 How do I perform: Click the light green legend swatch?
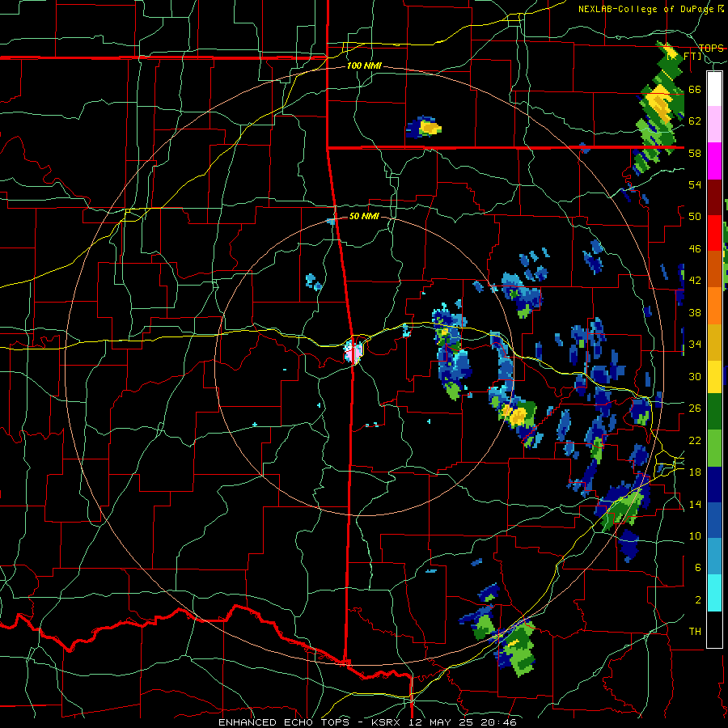[714, 448]
